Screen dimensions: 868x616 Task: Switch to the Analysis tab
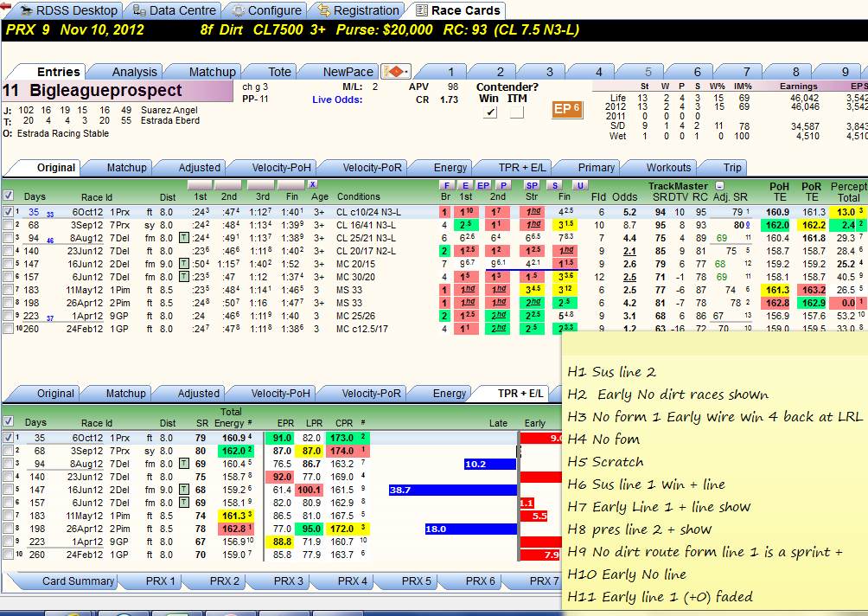click(x=135, y=72)
